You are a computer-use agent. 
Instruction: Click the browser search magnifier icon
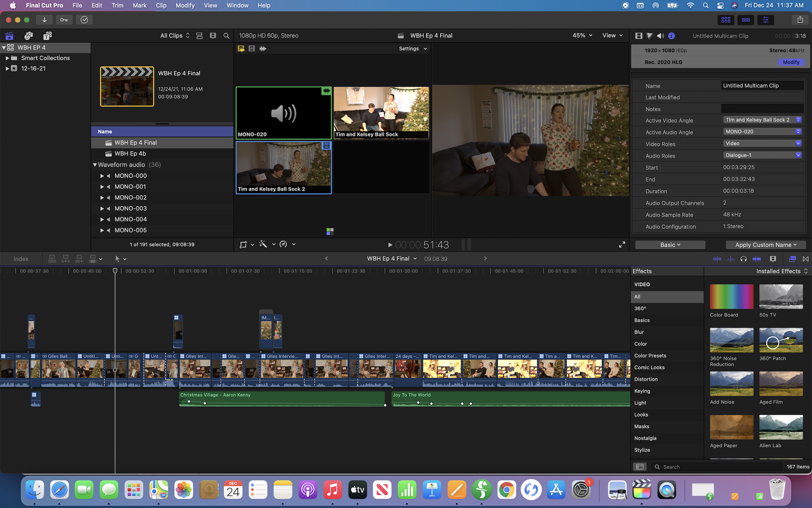[x=226, y=36]
